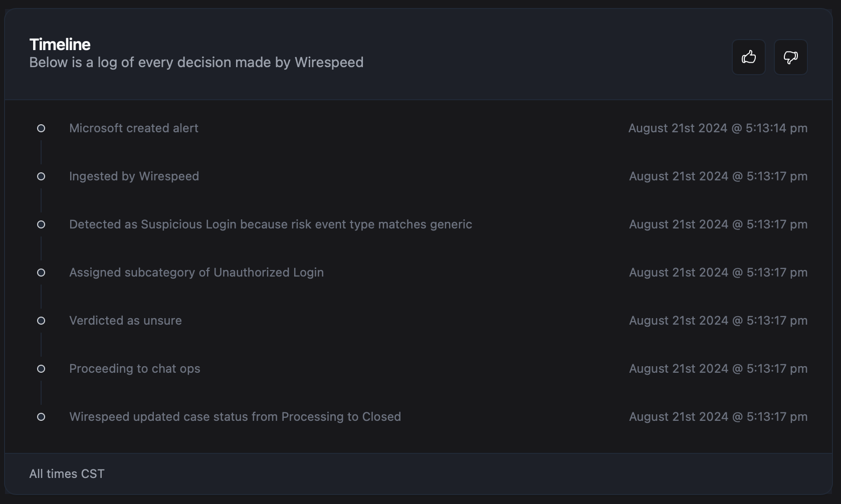The image size is (841, 504).
Task: Click the "Ingested by Wirespeed" entry text
Action: coord(134,176)
